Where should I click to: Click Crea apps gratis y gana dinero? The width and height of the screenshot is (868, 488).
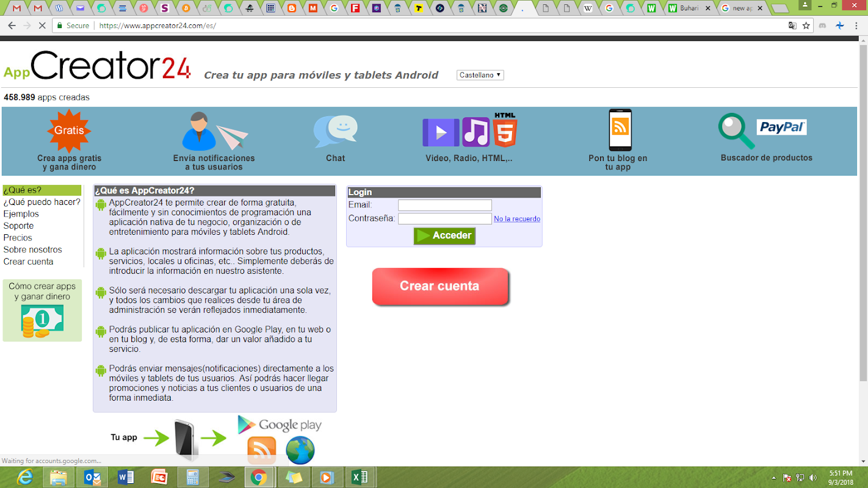click(69, 163)
